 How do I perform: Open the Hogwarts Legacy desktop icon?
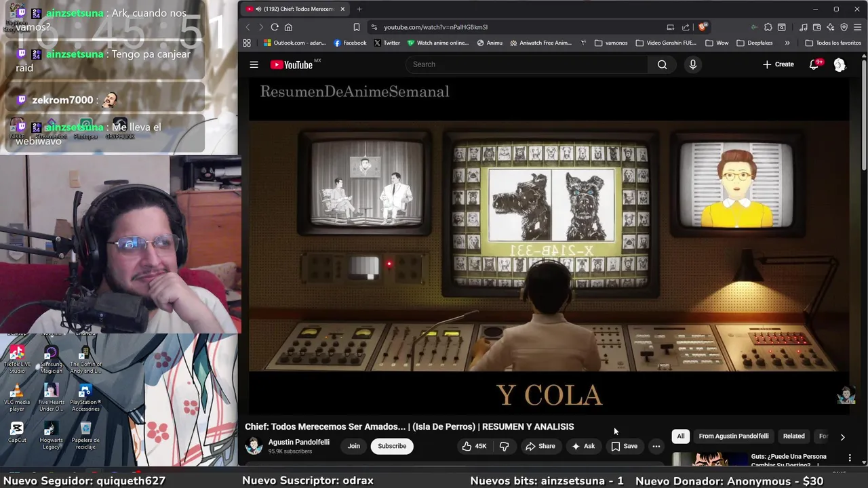click(51, 435)
